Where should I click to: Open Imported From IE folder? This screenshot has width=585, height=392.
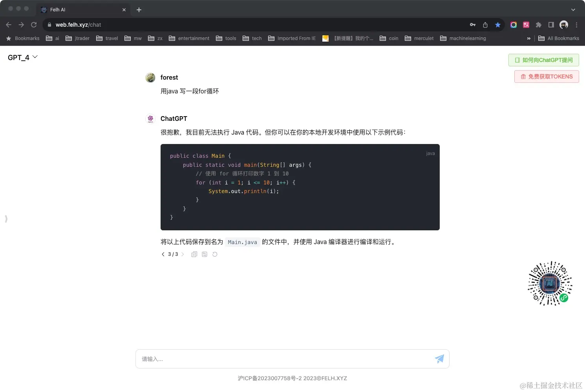[292, 38]
